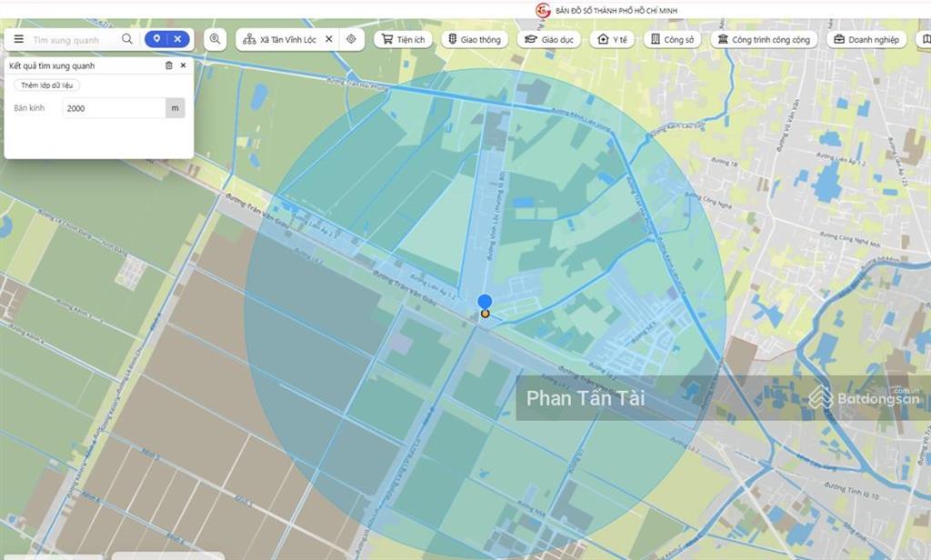The image size is (931, 560).
Task: Choose the Y tế category chip
Action: pyautogui.click(x=612, y=40)
